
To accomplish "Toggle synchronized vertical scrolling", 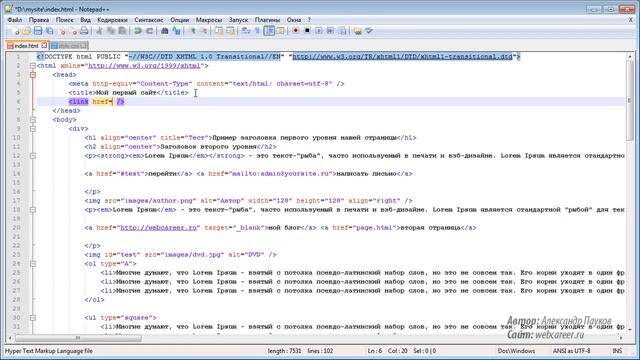I will click(x=219, y=31).
